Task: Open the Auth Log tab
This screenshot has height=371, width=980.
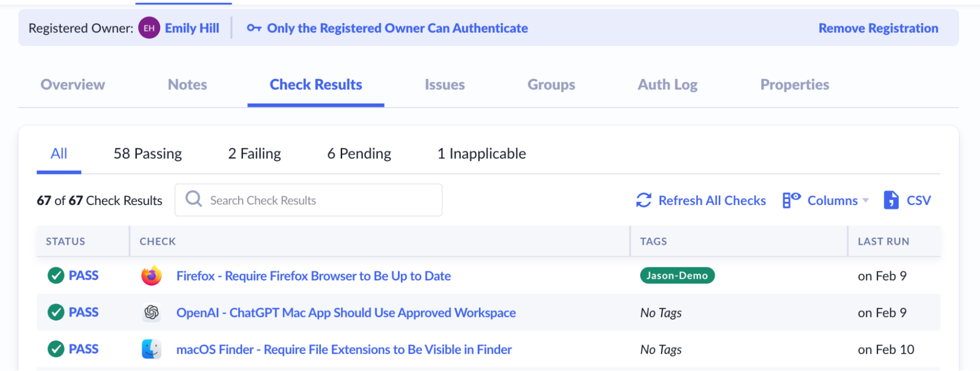Action: click(x=667, y=85)
